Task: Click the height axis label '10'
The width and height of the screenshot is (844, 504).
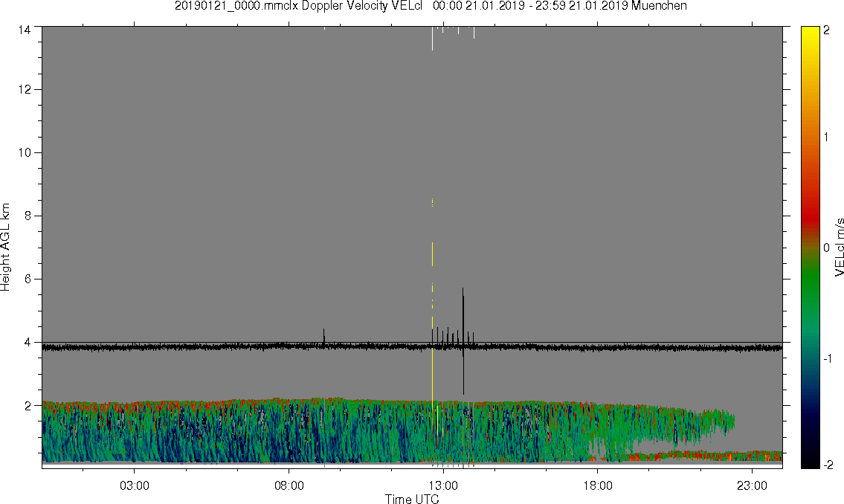Action: (x=24, y=152)
